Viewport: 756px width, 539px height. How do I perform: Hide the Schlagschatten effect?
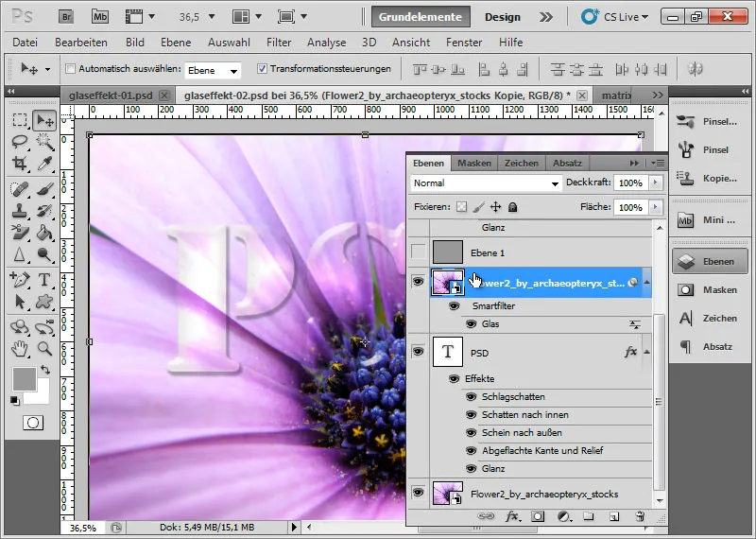(471, 396)
